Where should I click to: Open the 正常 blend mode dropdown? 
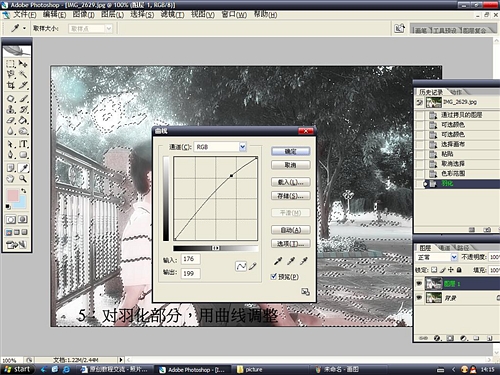click(454, 257)
